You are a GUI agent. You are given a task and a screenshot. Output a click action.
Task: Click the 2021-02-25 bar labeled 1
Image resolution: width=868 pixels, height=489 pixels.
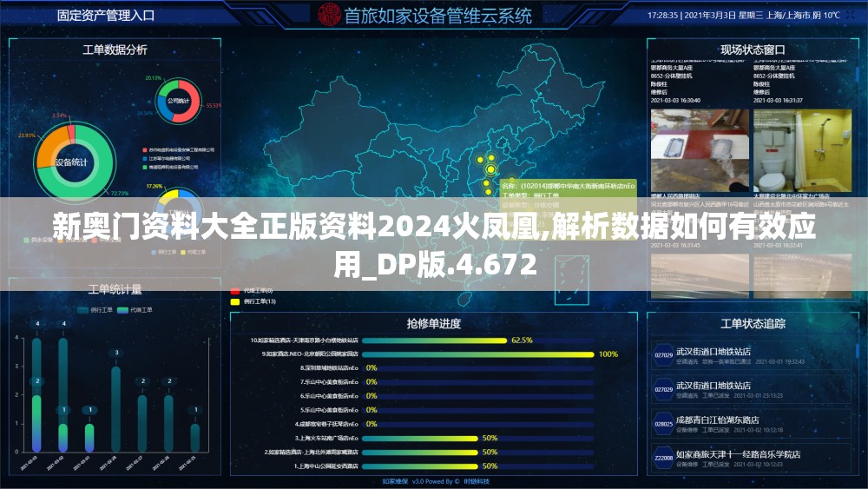pyautogui.click(x=194, y=438)
